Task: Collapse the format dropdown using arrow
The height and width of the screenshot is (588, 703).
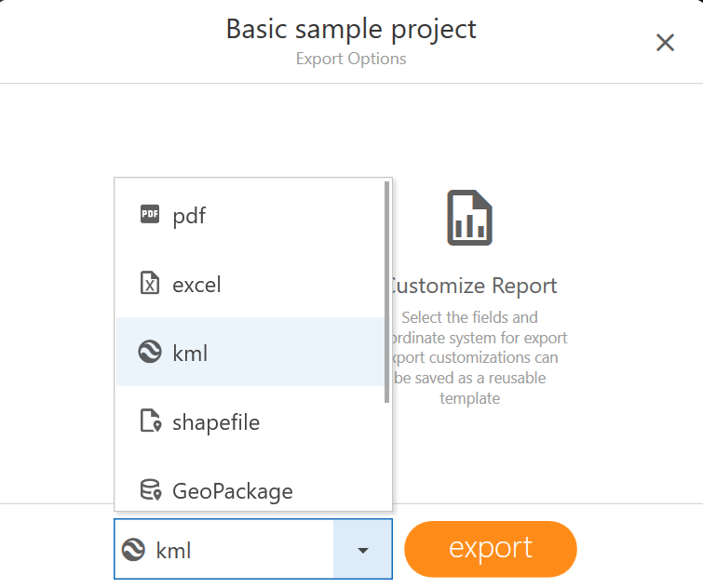Action: [x=362, y=550]
